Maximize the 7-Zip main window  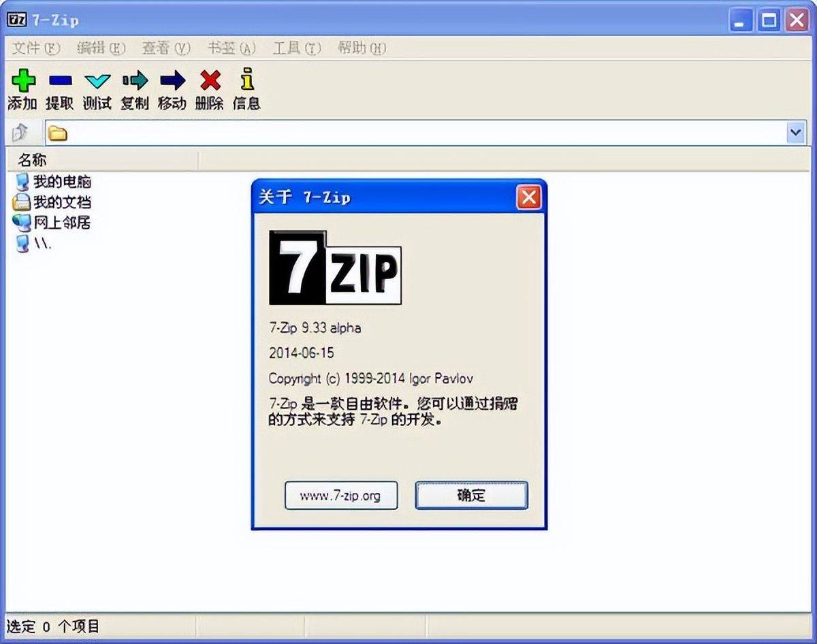coord(769,20)
